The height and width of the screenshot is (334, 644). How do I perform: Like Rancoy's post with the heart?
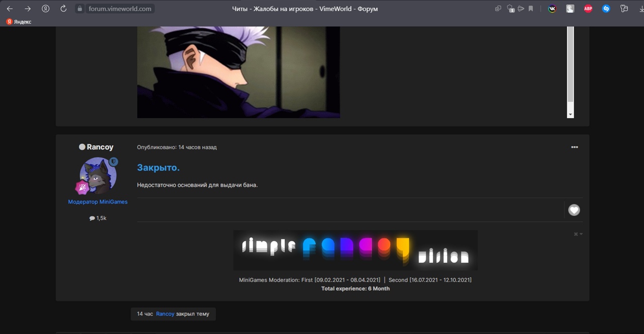click(574, 210)
